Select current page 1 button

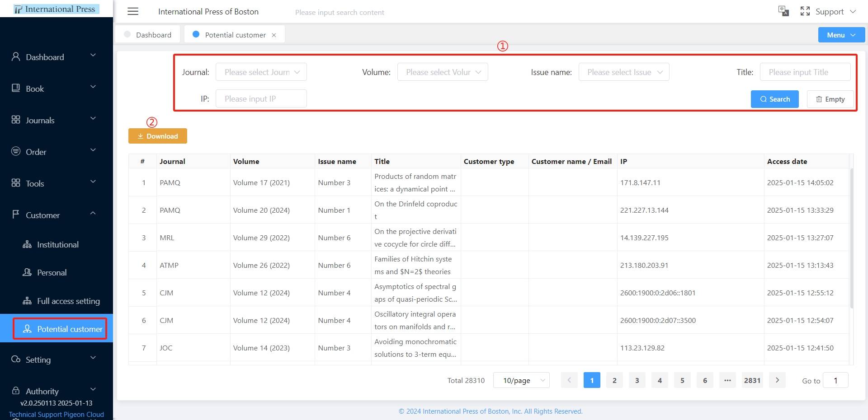click(x=592, y=380)
